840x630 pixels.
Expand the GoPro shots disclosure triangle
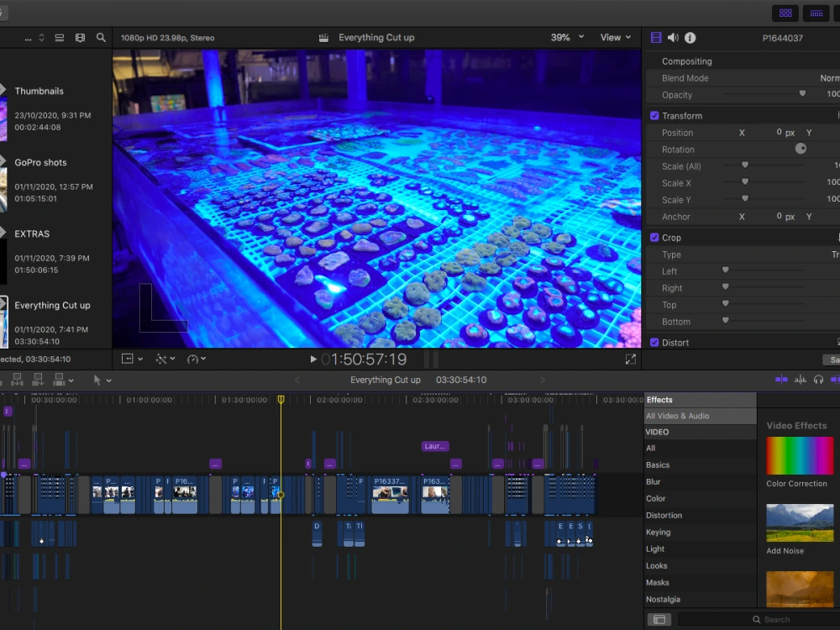pyautogui.click(x=3, y=161)
